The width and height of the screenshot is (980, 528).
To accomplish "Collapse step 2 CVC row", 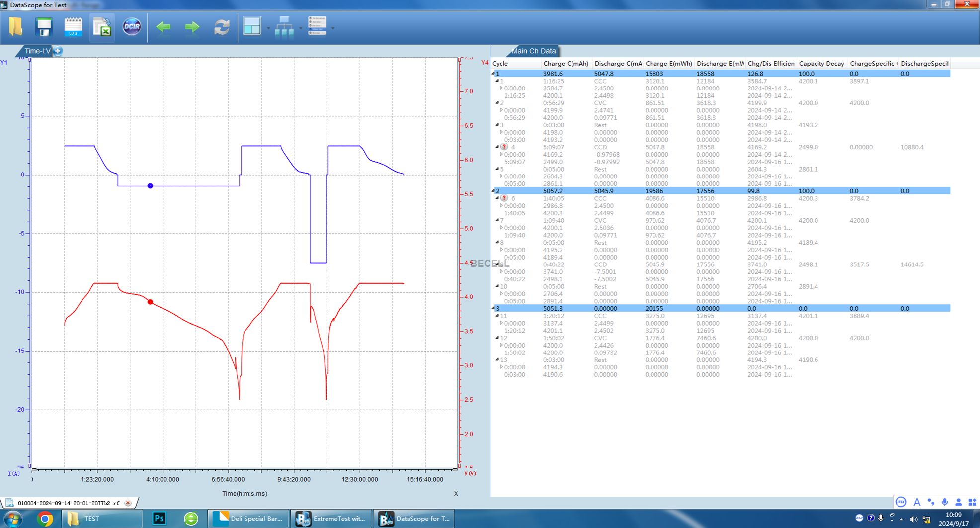I will [x=497, y=103].
